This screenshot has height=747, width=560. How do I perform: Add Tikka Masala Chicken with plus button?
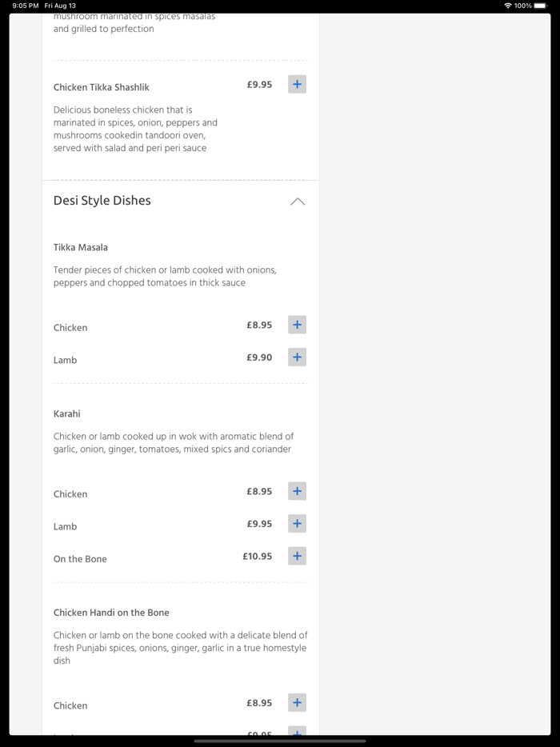297,325
